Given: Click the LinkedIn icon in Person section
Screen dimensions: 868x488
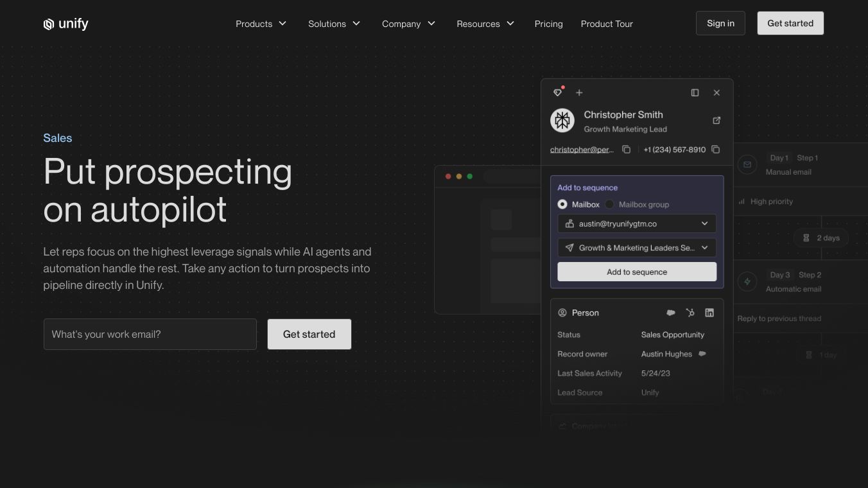Looking at the screenshot, I should click(709, 313).
